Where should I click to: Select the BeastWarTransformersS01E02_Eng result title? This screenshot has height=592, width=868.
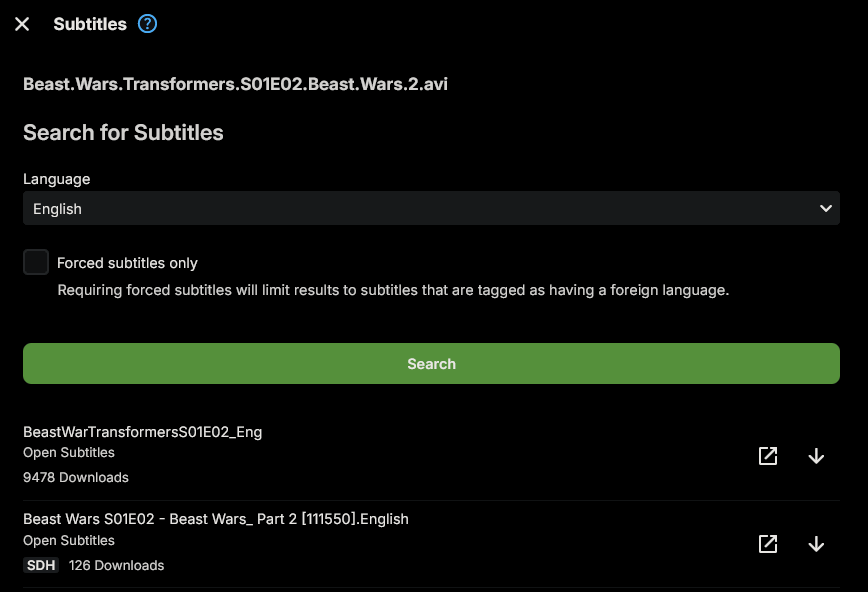coord(142,432)
